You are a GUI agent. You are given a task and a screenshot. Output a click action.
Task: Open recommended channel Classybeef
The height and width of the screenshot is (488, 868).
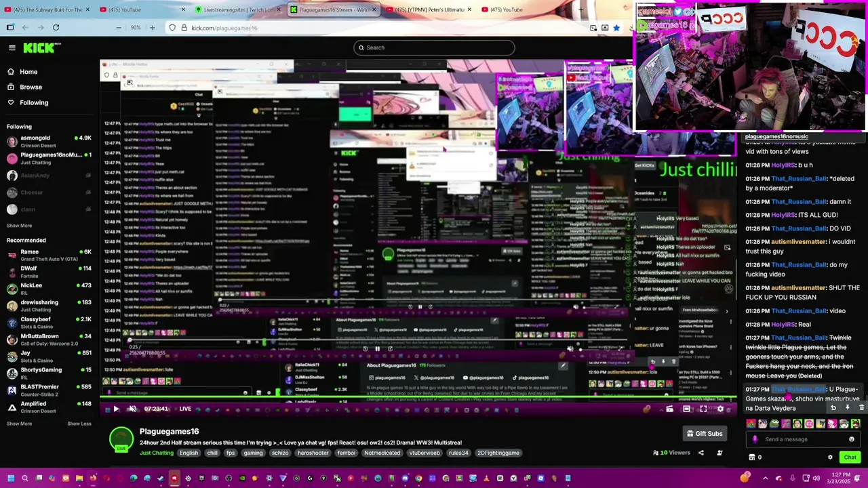coord(49,323)
